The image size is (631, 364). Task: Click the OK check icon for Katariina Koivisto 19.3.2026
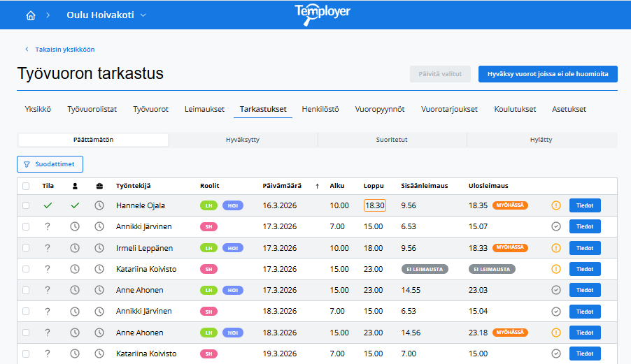[x=555, y=354]
